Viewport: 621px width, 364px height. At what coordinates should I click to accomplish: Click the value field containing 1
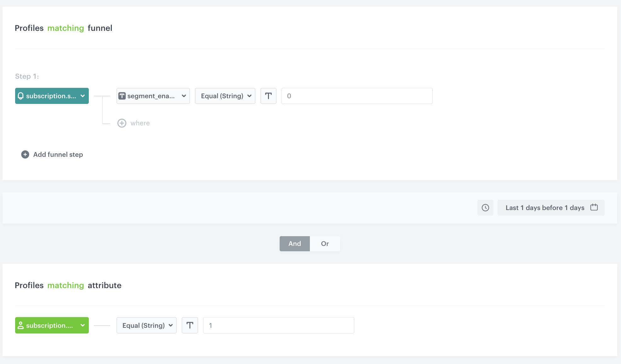278,325
